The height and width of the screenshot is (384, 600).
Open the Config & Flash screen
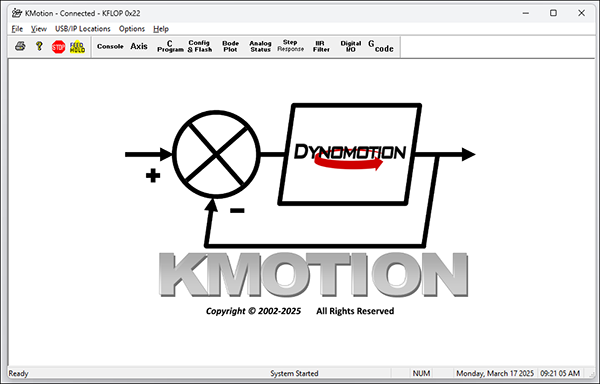pyautogui.click(x=200, y=46)
